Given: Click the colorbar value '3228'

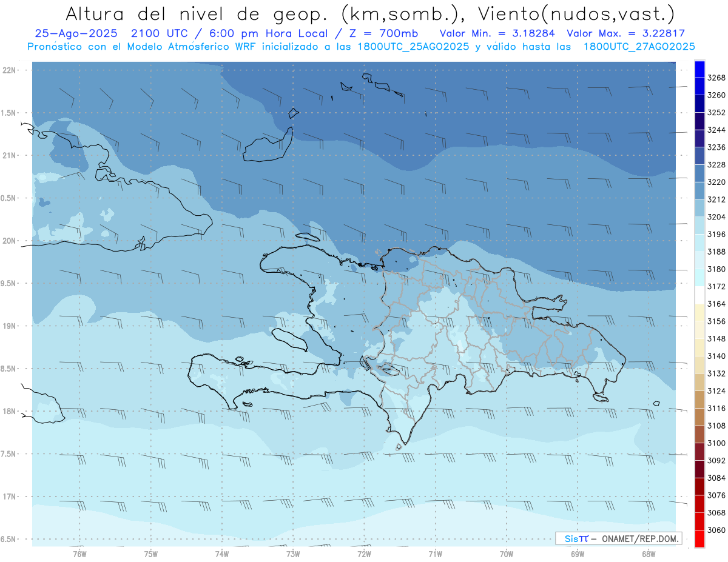Looking at the screenshot, I should click(x=716, y=165).
